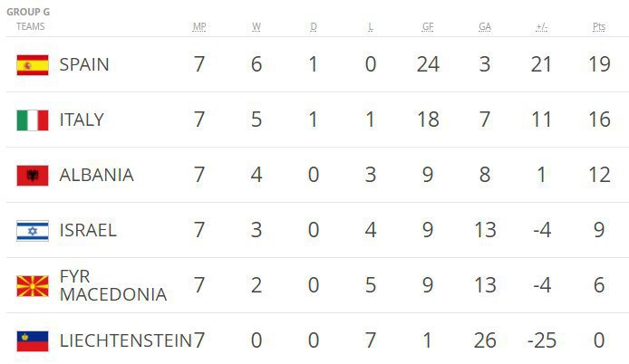The height and width of the screenshot is (364, 629).
Task: Open the SPAIN team link
Action: point(84,64)
